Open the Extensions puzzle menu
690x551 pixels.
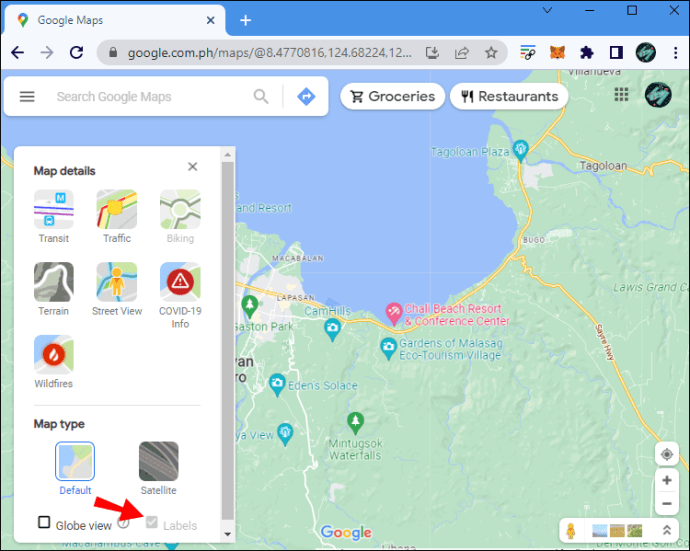[x=587, y=53]
